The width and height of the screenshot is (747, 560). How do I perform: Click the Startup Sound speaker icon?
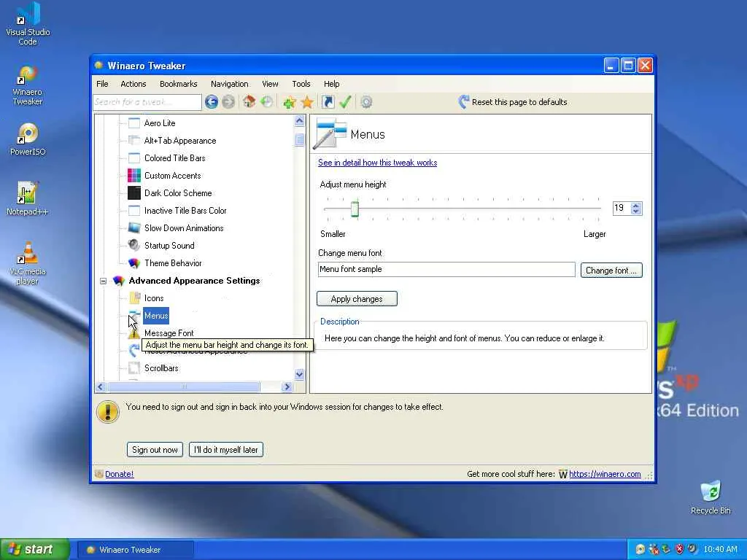point(134,245)
